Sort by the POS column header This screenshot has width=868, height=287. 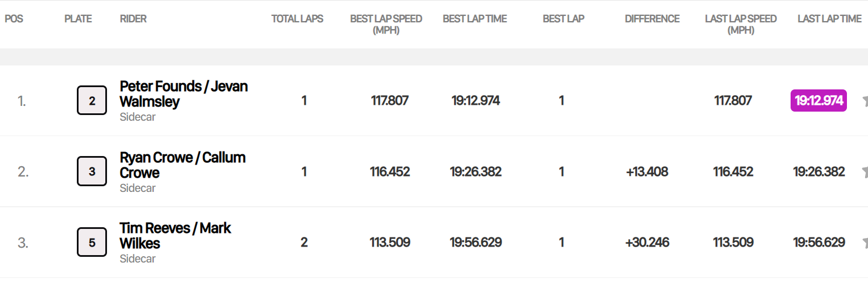coord(14,19)
